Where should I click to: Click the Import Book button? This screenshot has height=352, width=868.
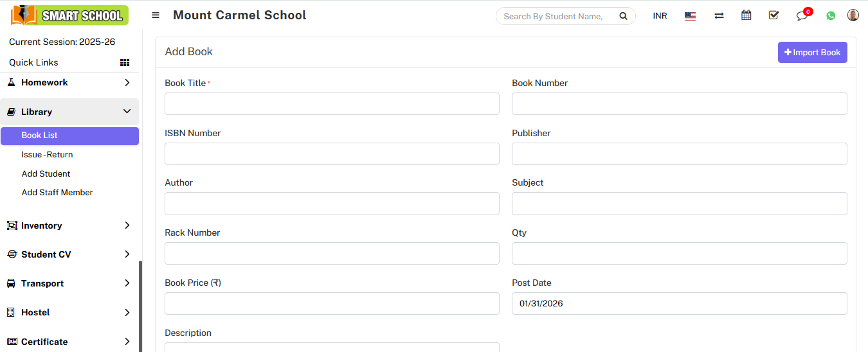[x=812, y=53]
